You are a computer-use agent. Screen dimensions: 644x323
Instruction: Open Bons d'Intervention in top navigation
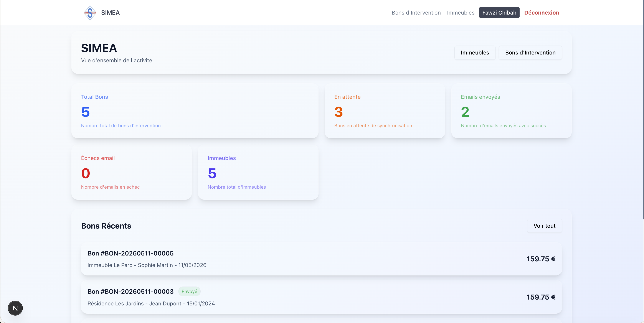point(416,13)
